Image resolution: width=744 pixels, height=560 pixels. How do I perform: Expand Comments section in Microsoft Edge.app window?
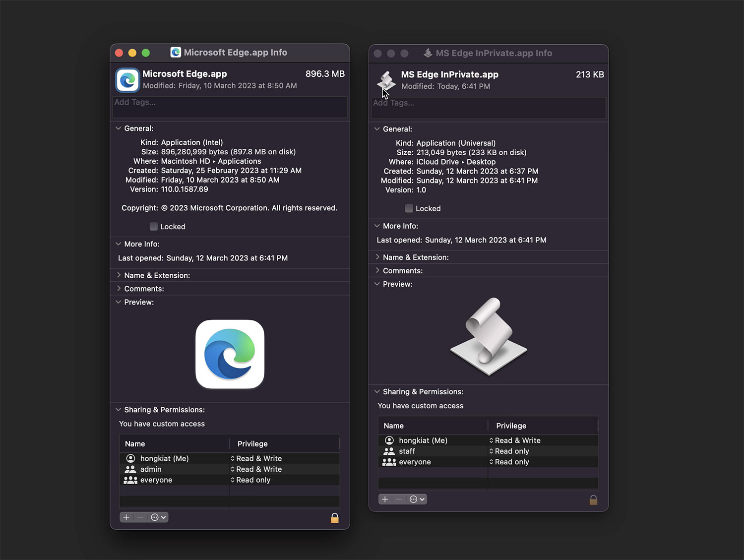coord(119,289)
